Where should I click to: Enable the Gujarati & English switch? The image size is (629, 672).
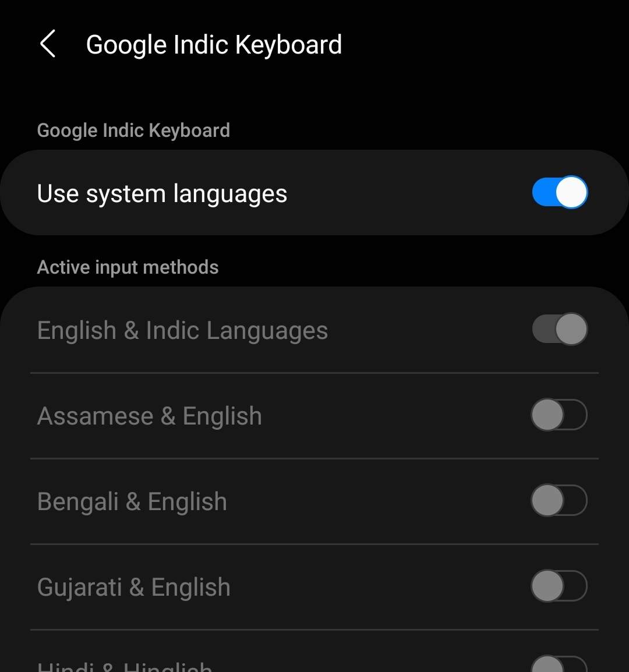559,585
